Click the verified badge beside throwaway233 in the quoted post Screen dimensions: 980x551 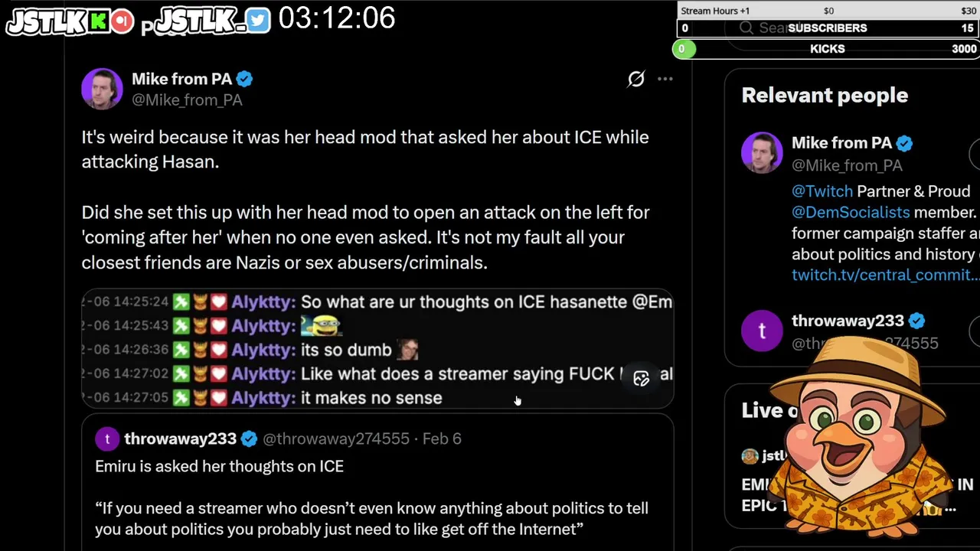[249, 439]
